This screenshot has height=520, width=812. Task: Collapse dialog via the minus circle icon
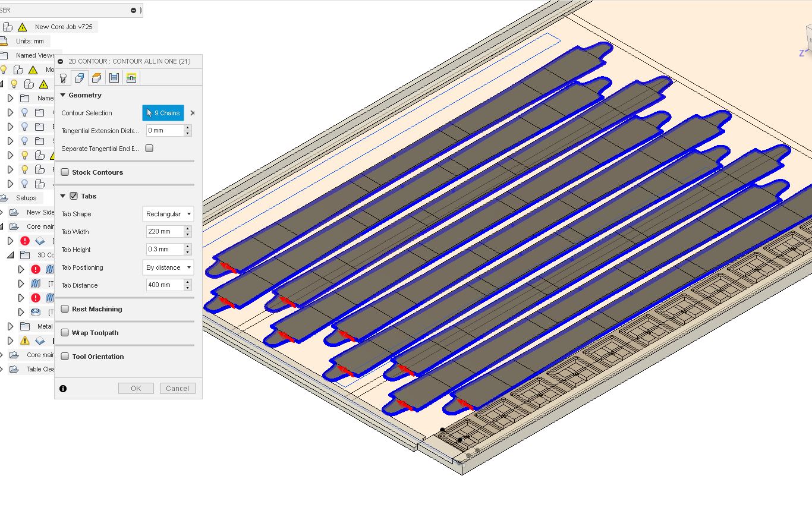coord(61,61)
